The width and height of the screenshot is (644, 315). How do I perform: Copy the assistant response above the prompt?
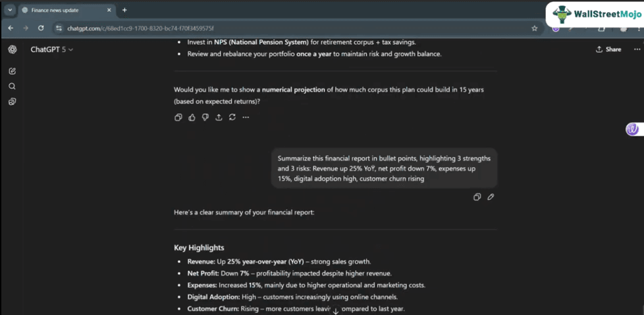click(178, 117)
